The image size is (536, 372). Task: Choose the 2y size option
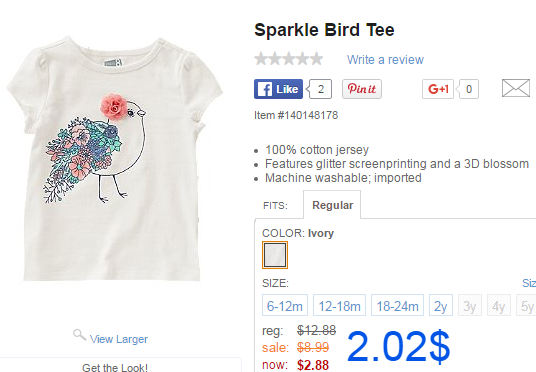pos(441,305)
